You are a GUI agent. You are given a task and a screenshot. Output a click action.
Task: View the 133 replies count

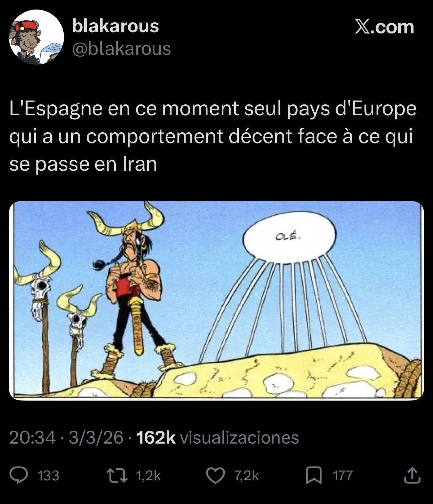click(x=49, y=476)
